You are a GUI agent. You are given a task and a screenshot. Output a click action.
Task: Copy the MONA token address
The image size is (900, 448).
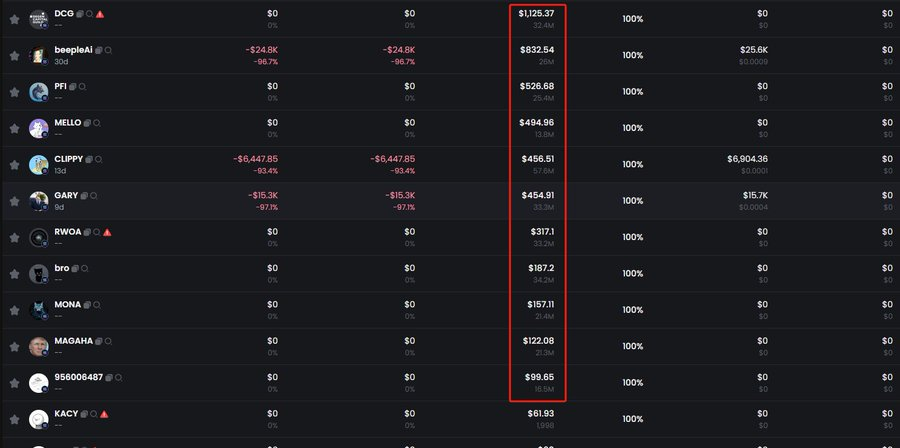87,305
